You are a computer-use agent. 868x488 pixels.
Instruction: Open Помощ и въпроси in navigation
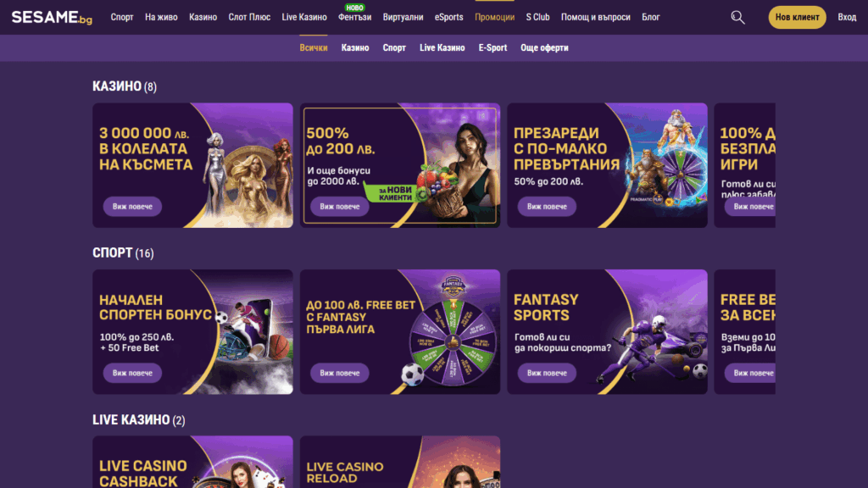coord(595,17)
